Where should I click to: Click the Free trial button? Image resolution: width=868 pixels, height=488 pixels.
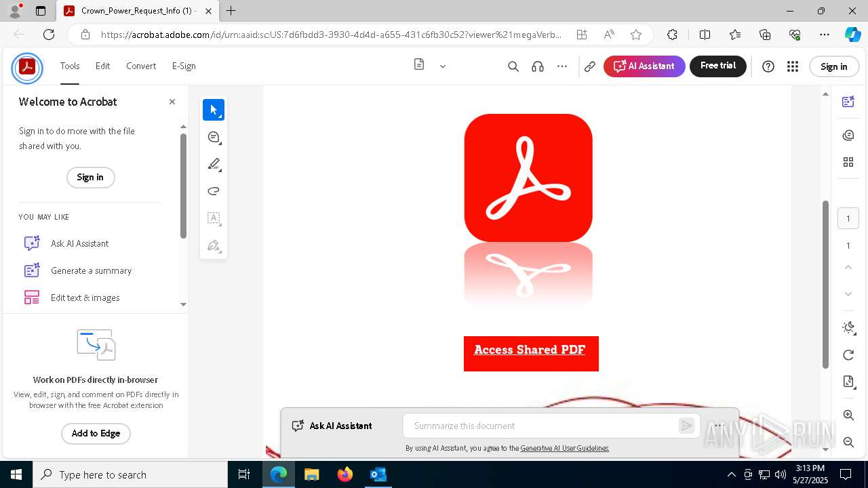(x=718, y=66)
